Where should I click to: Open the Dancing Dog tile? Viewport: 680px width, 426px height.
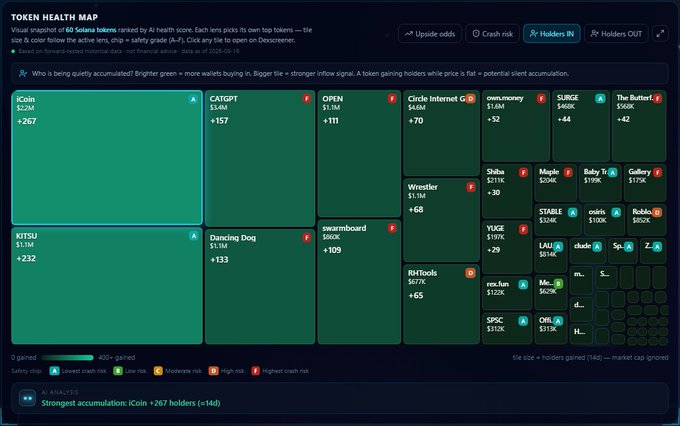tap(260, 287)
